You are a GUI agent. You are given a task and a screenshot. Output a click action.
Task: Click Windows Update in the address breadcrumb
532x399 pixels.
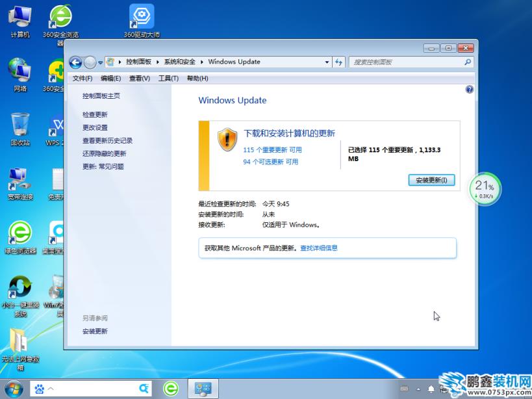[x=234, y=62]
